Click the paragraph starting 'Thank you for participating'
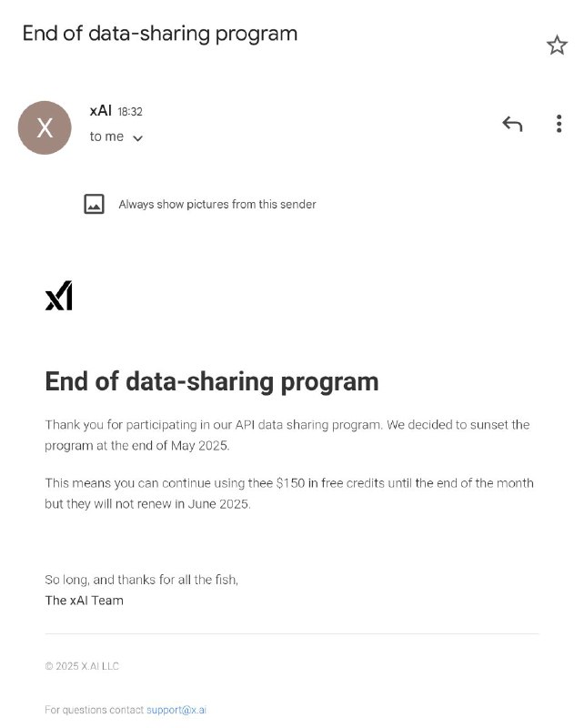Image resolution: width=584 pixels, height=728 pixels. [x=287, y=435]
